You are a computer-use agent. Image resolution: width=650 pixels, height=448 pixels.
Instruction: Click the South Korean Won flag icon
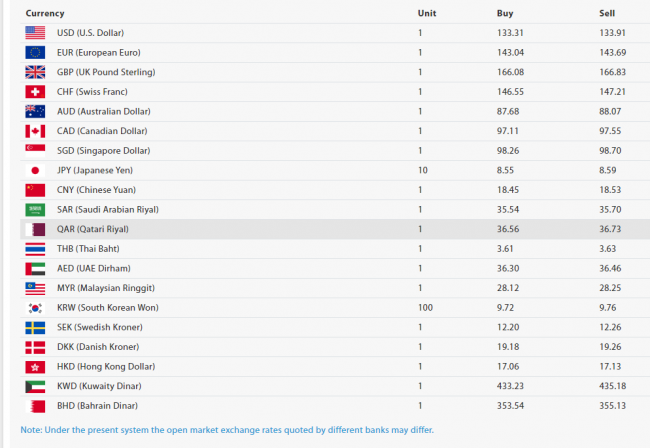pyautogui.click(x=35, y=308)
